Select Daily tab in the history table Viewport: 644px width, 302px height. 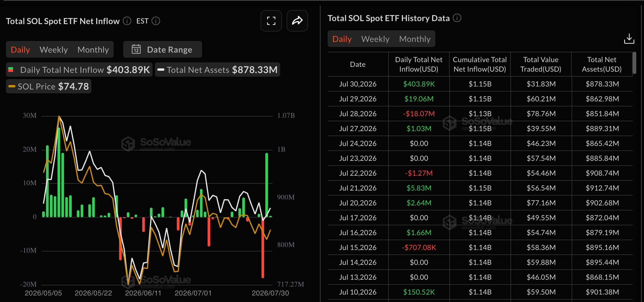click(x=342, y=39)
